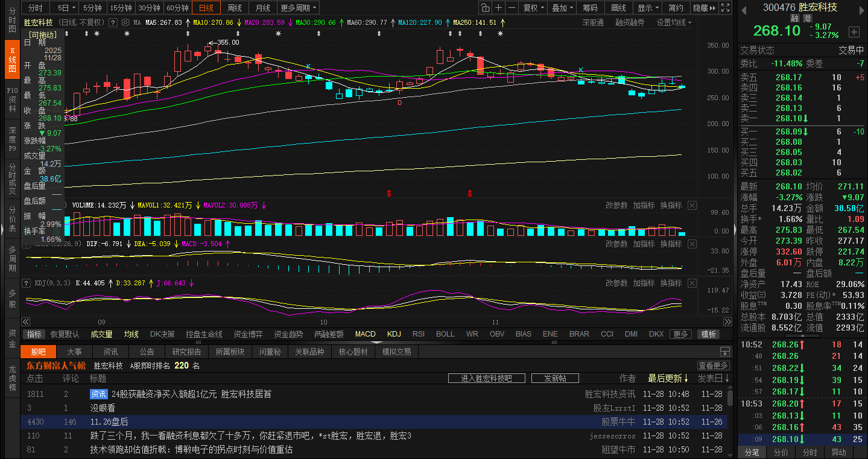
Task: Open the 公告 tab
Action: pos(147,352)
